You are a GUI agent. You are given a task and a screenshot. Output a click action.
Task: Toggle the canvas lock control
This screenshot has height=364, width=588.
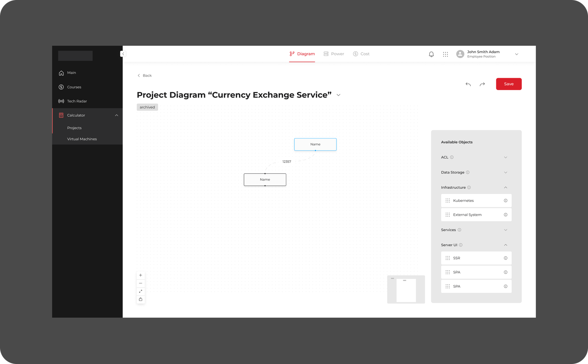click(x=141, y=299)
